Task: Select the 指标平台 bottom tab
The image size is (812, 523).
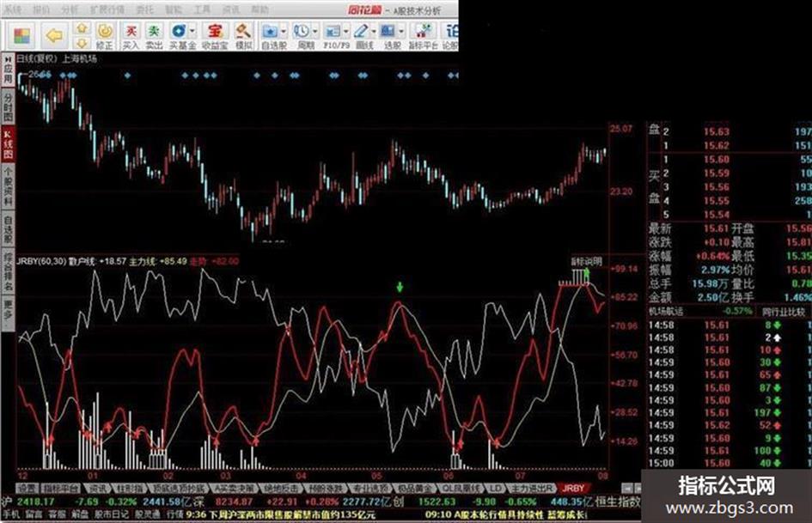Action: tap(59, 488)
